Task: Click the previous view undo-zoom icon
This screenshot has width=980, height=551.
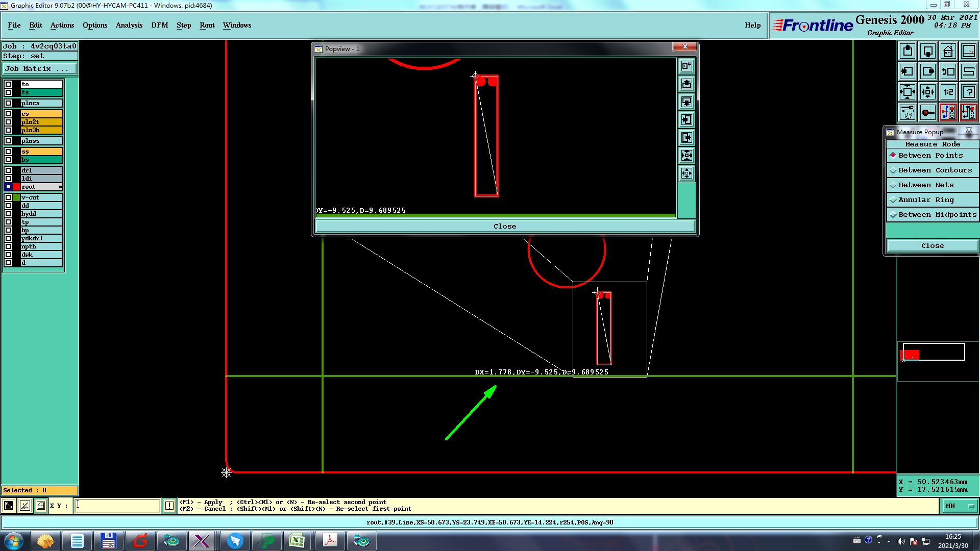Action: tap(948, 71)
